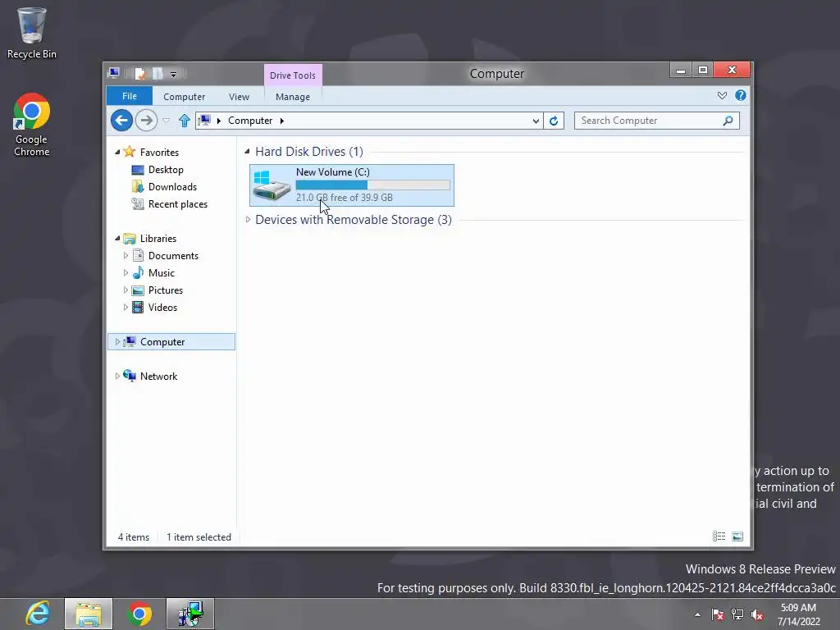Switch to large icons view in status bar
This screenshot has width=840, height=630.
click(737, 536)
